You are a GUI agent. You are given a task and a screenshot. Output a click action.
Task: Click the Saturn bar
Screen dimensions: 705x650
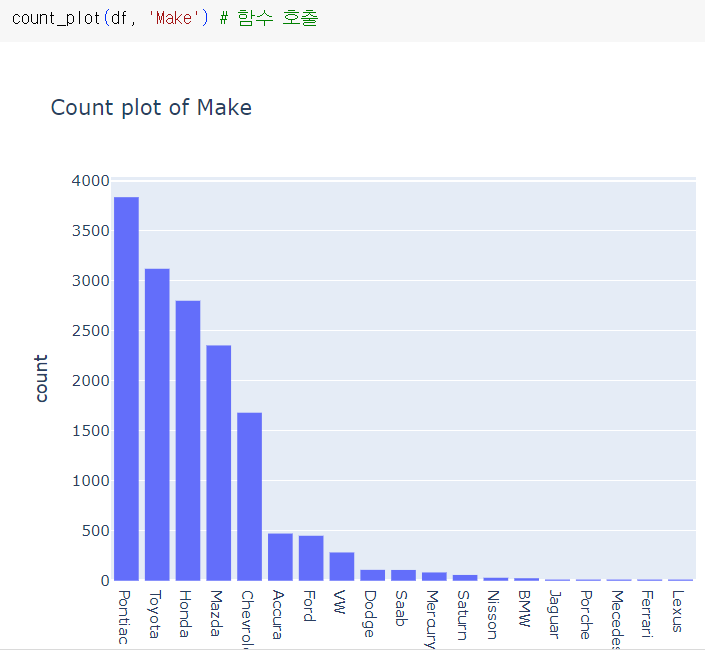tap(465, 578)
